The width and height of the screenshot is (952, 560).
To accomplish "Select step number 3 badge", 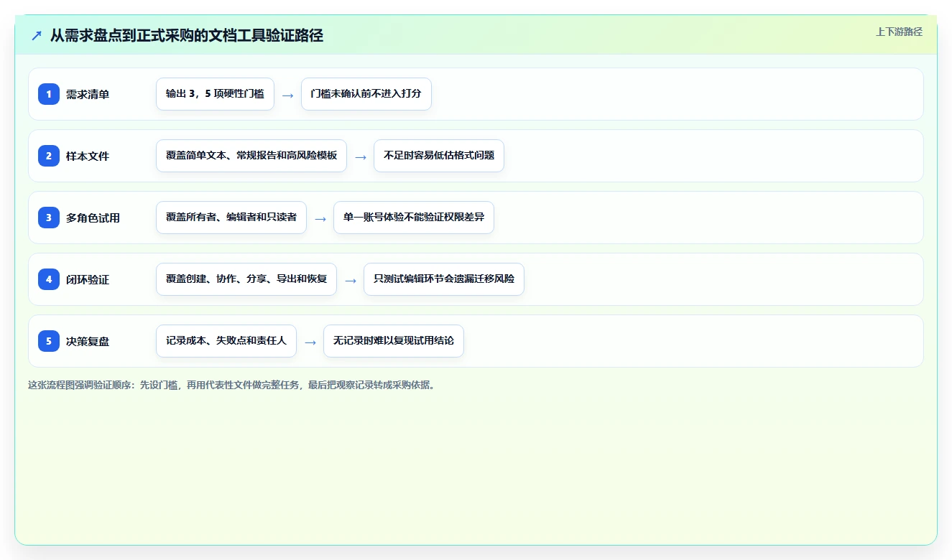I will 49,217.
